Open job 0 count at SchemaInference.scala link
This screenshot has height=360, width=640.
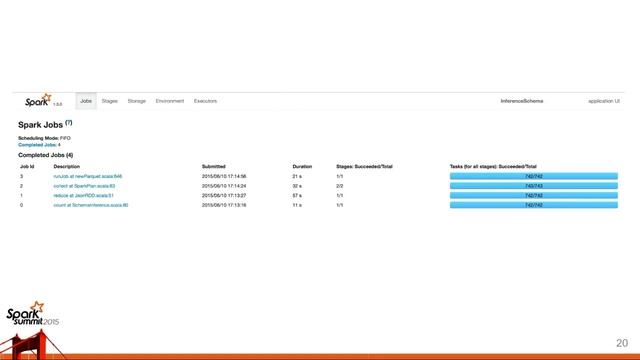[x=91, y=205]
